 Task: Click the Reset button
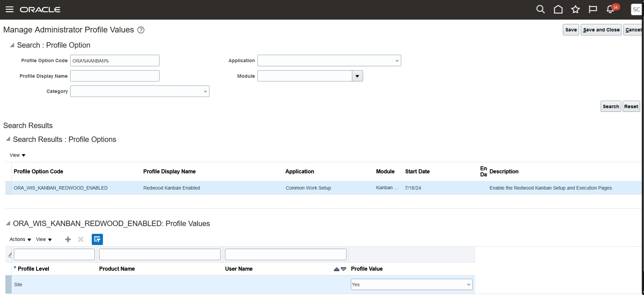pos(631,106)
